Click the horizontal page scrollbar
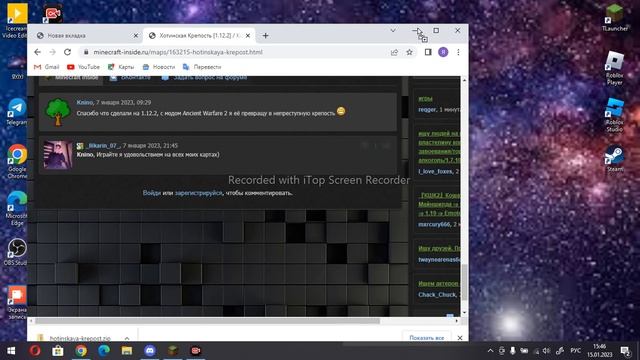The width and height of the screenshot is (640, 360). [208, 321]
